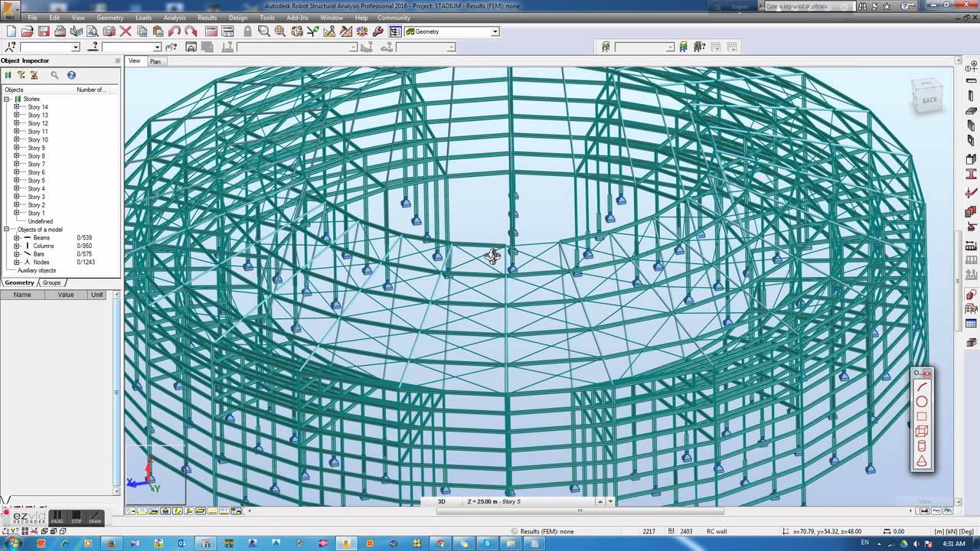Select the Print icon in the toolbar
The height and width of the screenshot is (551, 980).
tap(61, 31)
